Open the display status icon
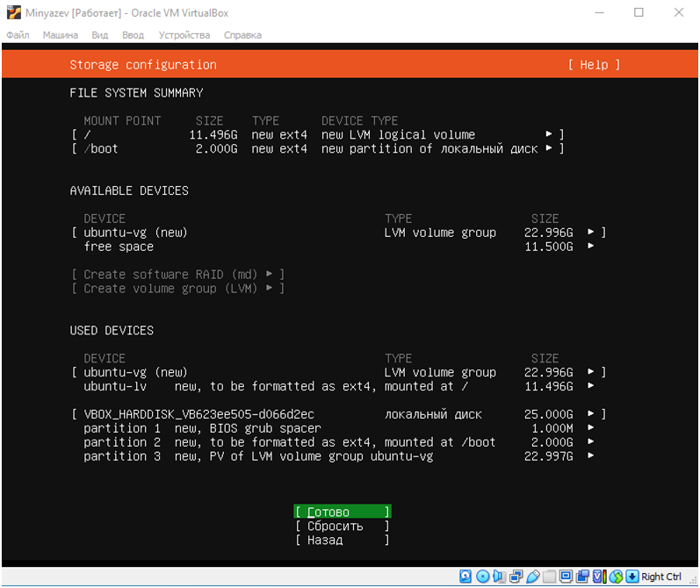This screenshot has width=700, height=588. 566,577
